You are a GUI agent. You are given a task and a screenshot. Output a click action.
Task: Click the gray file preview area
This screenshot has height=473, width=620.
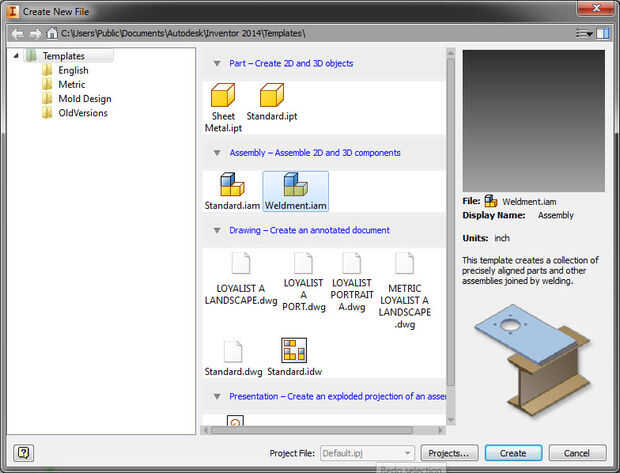pyautogui.click(x=534, y=121)
